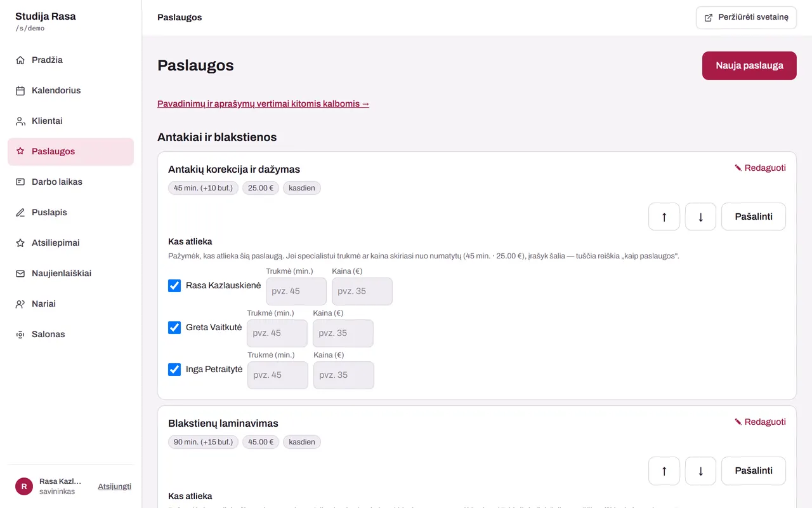
Task: Click the Paslaugos star icon in sidebar
Action: pos(20,152)
